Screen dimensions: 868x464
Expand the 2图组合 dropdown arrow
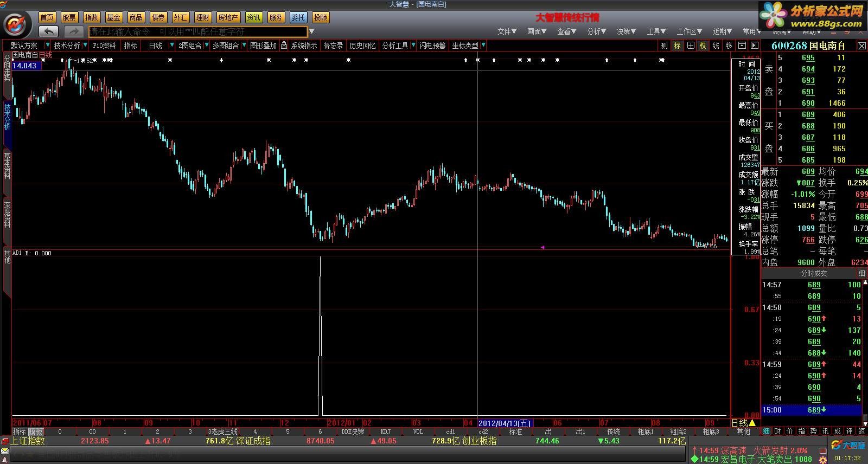207,45
